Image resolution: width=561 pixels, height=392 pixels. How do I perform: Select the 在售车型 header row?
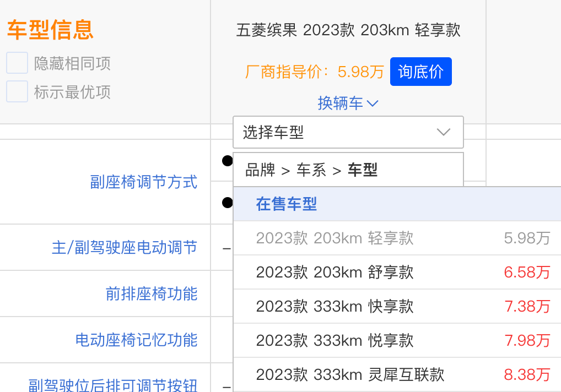tap(397, 204)
